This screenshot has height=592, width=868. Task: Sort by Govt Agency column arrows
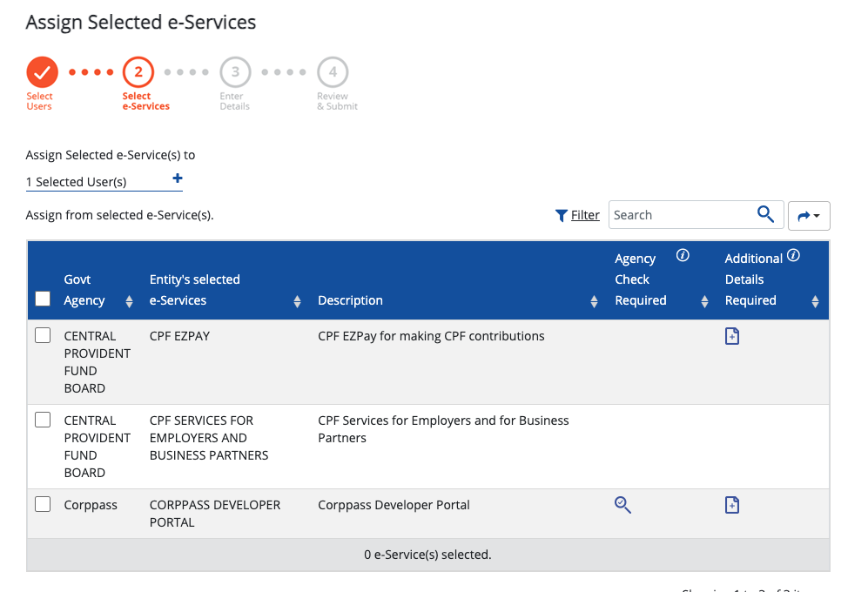pyautogui.click(x=129, y=301)
